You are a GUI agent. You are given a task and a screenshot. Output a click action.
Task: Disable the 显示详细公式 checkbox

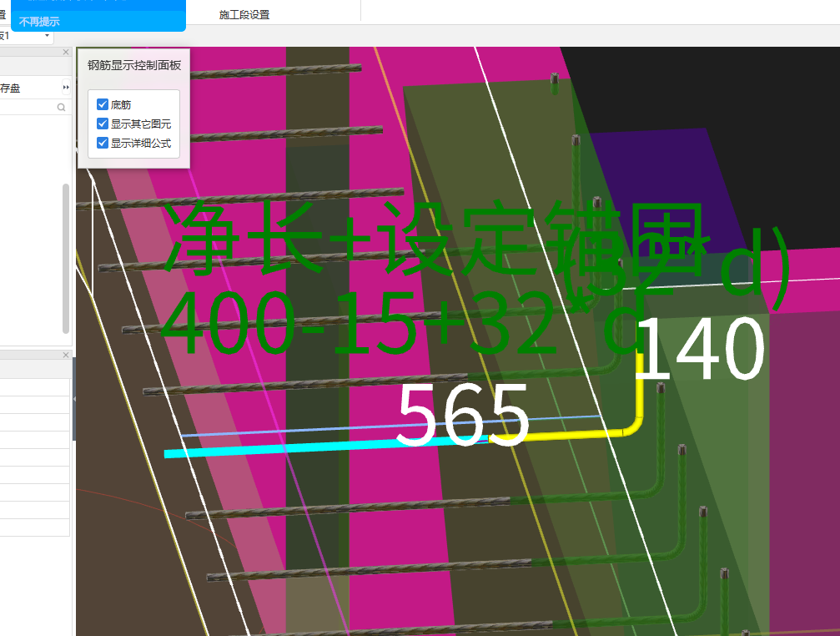click(103, 143)
